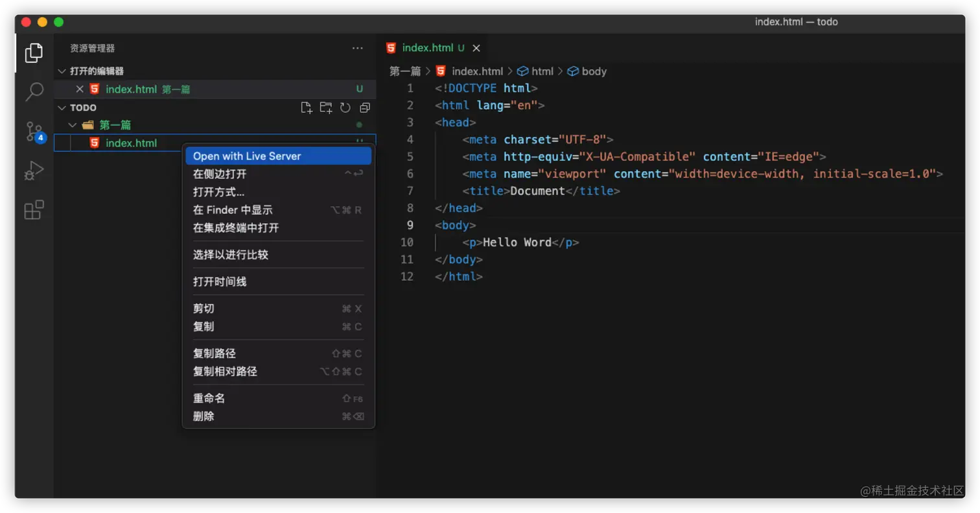This screenshot has height=513, width=980.
Task: Select index.html 第一篇 in the open editors list
Action: tap(215, 89)
